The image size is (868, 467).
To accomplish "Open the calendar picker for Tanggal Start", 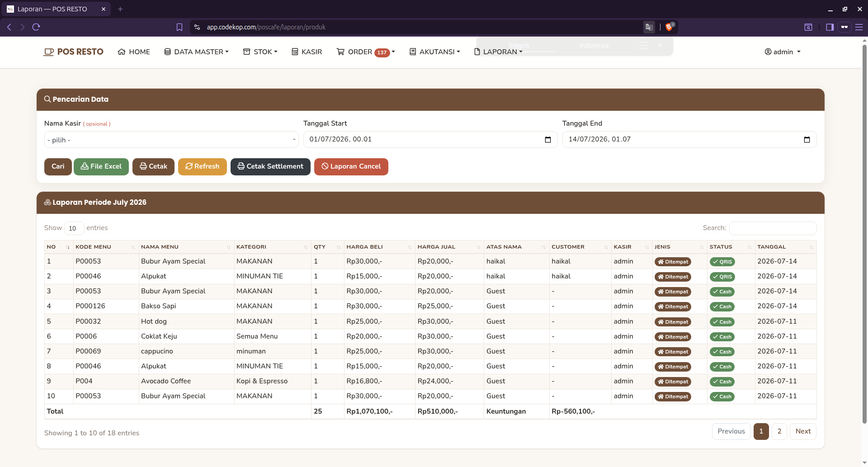I will tap(548, 140).
